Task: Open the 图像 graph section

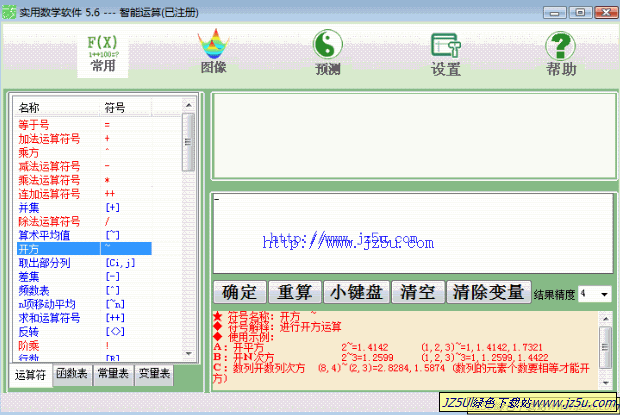Action: click(x=213, y=53)
